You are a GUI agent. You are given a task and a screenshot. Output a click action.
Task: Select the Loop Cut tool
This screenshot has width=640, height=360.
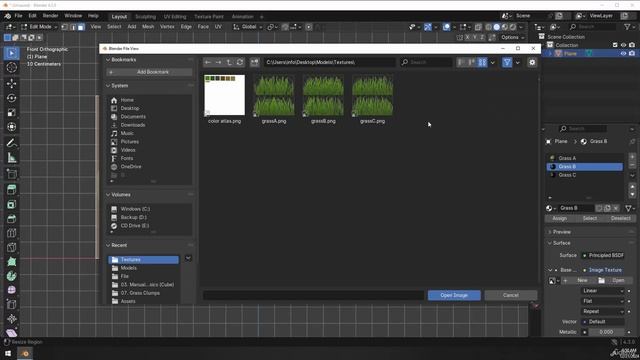pos(11,233)
